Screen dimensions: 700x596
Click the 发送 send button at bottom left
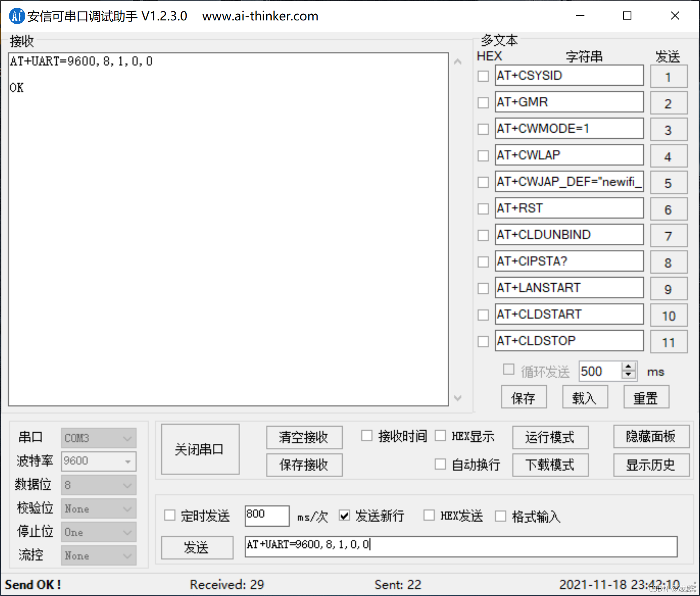pos(197,547)
